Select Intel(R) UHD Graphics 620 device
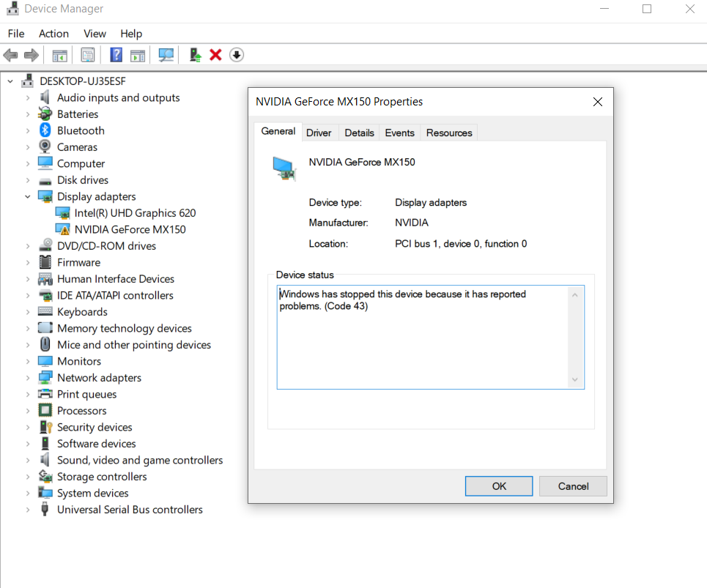Screen dimensions: 707x588 pos(135,212)
